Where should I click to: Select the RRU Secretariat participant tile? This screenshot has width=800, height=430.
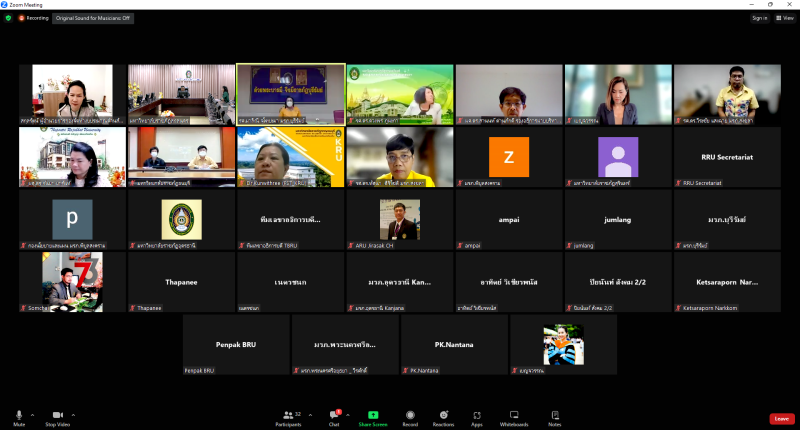[726, 157]
